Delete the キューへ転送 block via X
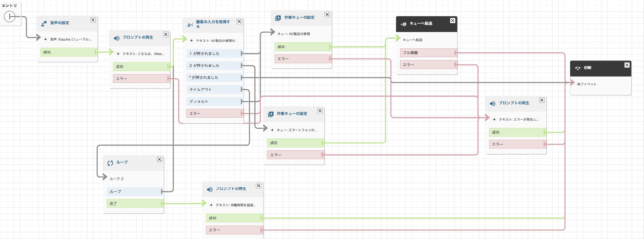This screenshot has height=239, width=644. coord(453,21)
